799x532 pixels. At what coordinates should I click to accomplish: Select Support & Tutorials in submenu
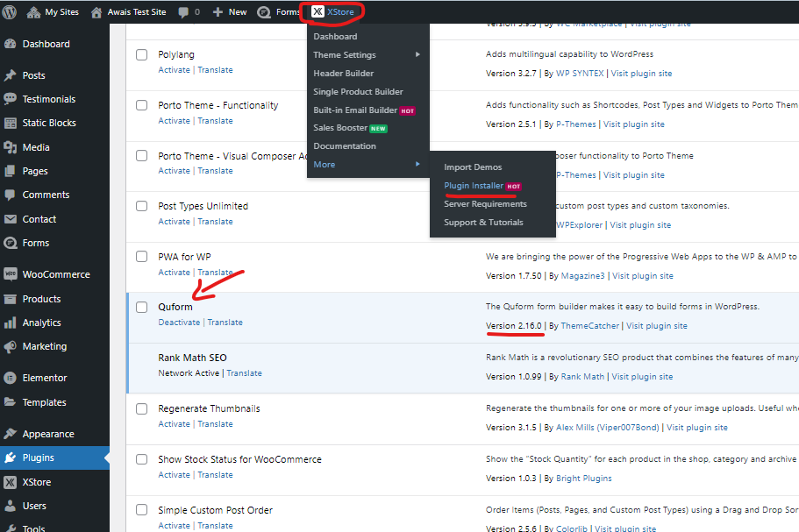tap(483, 223)
